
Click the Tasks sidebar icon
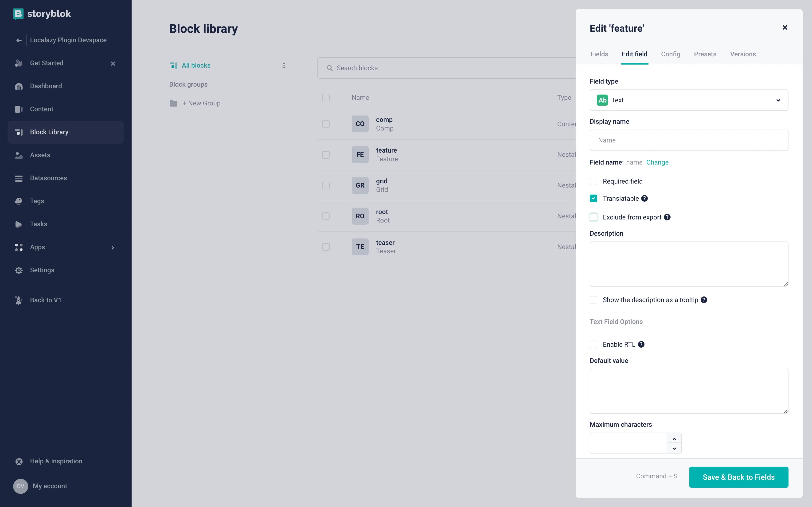coord(19,224)
